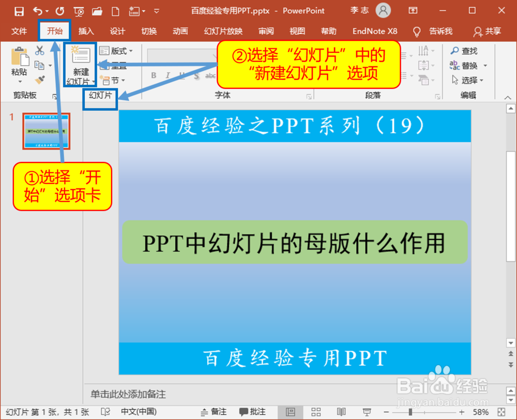Click the 告诉我 lightbulb search box
Image resolution: width=517 pixels, height=420 pixels.
[433, 32]
